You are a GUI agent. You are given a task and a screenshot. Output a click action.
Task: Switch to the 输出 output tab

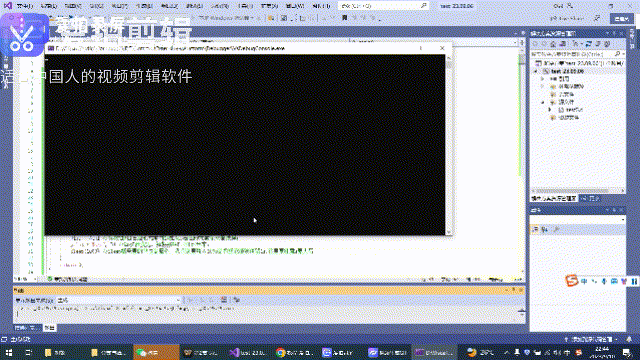49,328
